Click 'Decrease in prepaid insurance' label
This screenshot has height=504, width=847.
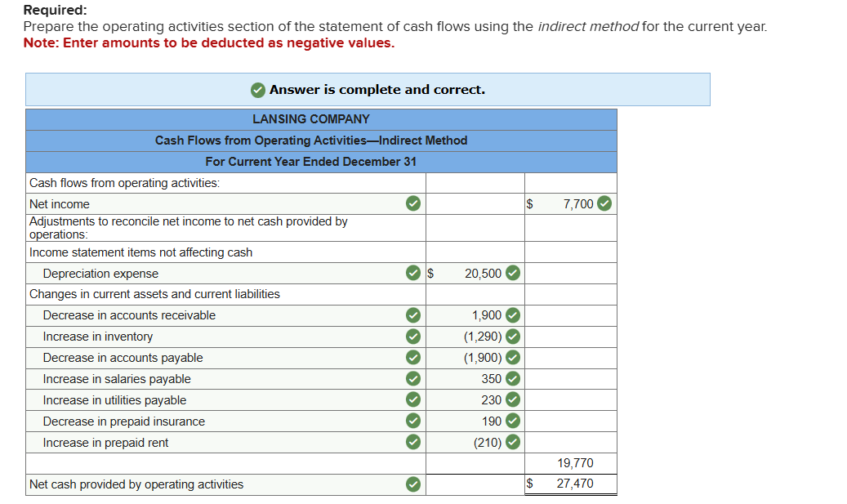(x=123, y=421)
